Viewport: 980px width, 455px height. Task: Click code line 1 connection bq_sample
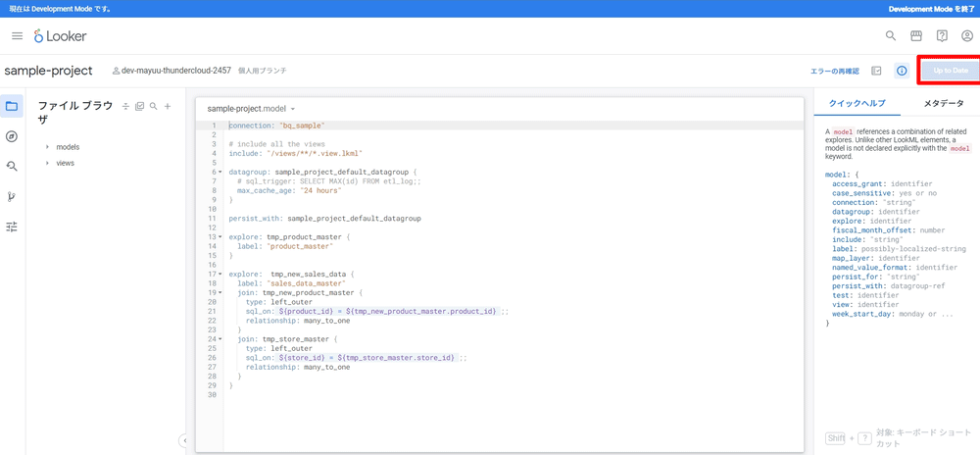click(x=277, y=126)
